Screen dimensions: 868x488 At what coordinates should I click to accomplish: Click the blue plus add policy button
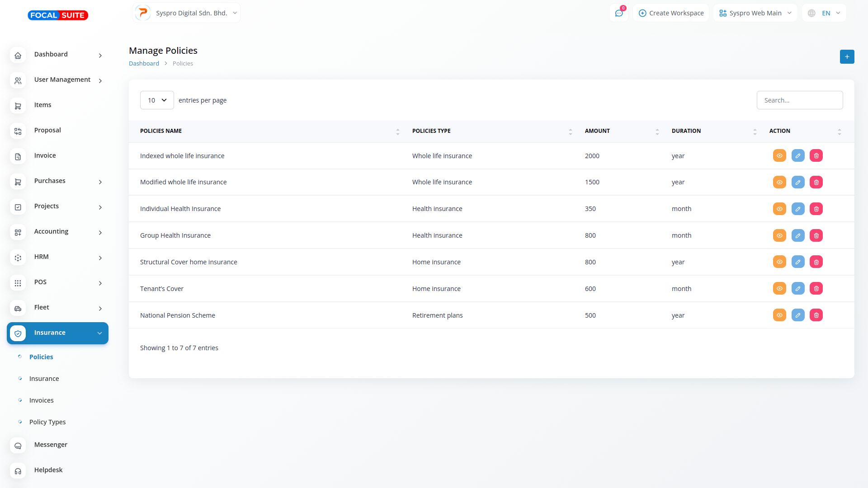[847, 57]
